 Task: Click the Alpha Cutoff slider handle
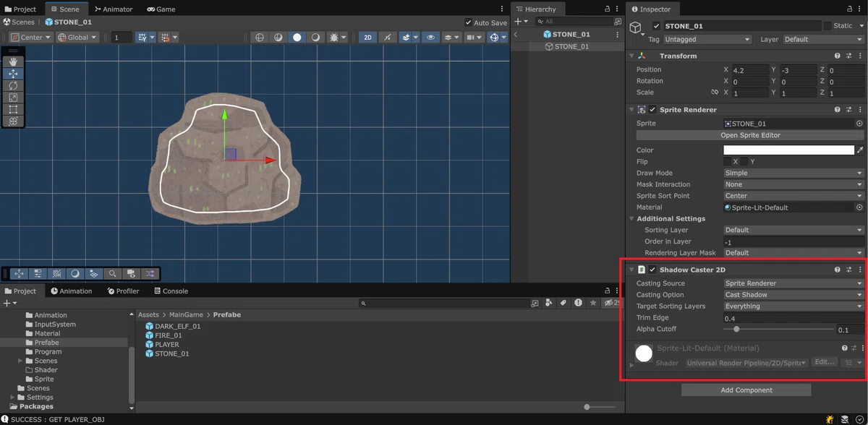click(x=736, y=330)
